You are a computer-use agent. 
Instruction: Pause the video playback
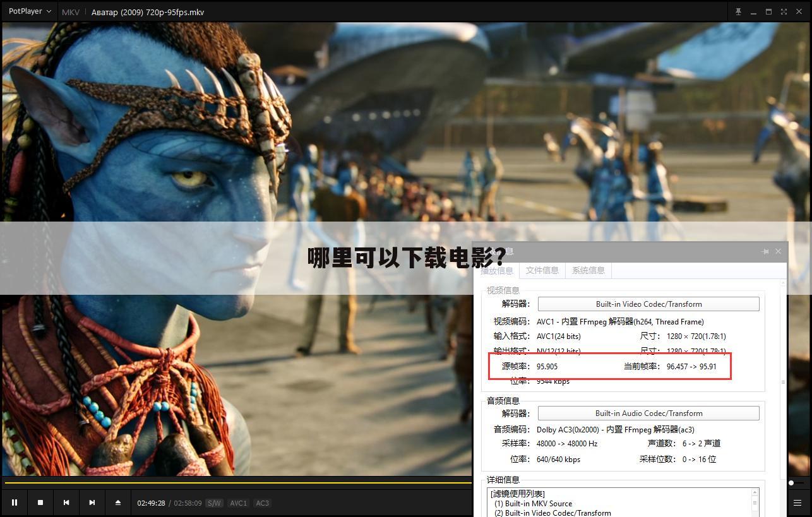tap(15, 502)
